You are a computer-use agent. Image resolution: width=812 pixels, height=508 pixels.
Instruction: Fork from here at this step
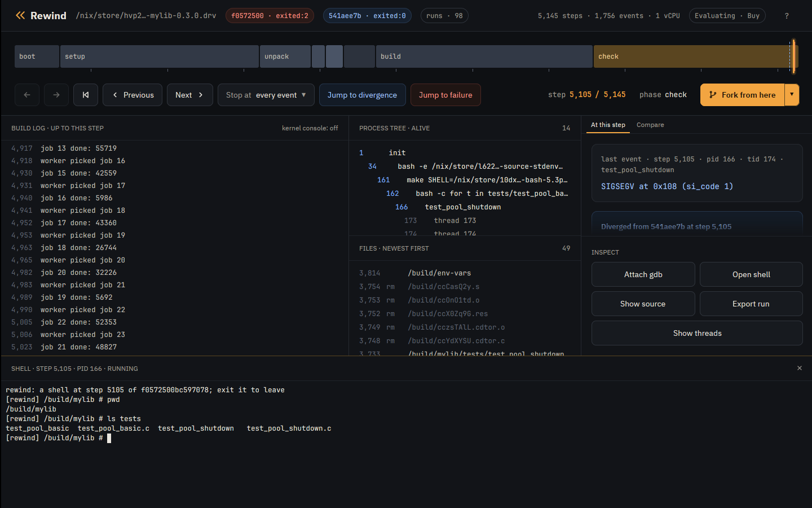click(742, 95)
